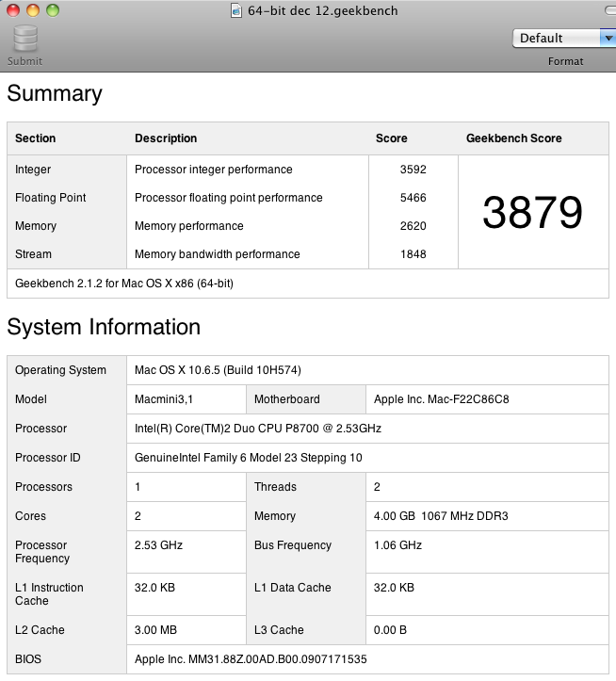Click the Submit database icon
616x681 pixels.
(x=25, y=39)
